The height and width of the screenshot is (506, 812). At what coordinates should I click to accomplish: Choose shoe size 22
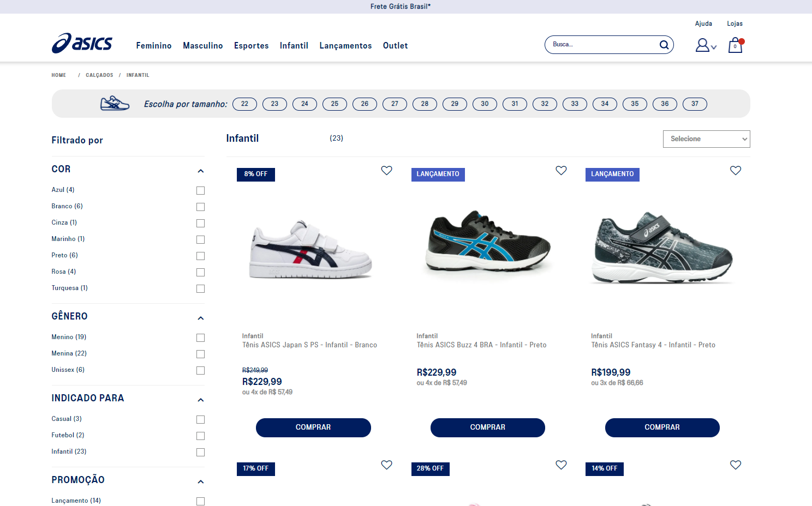pos(244,104)
